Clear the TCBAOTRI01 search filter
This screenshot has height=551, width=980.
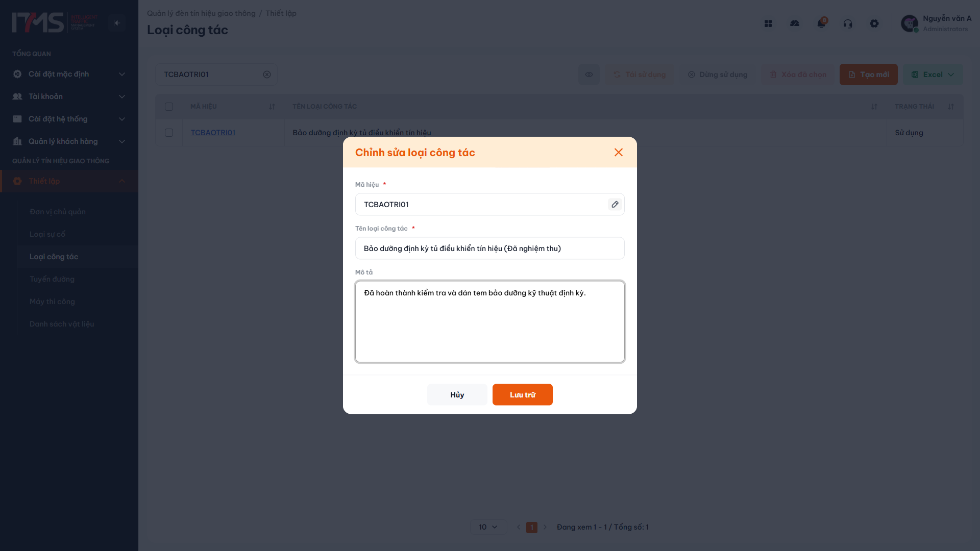pyautogui.click(x=267, y=74)
